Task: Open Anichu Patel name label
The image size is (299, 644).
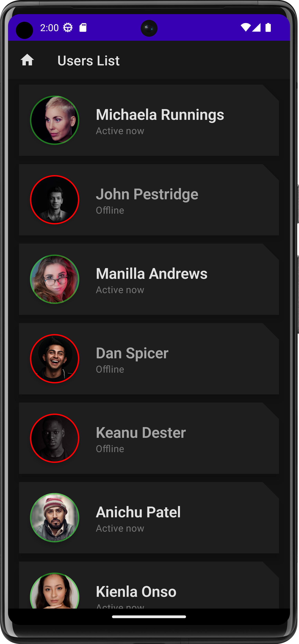Action: pyautogui.click(x=138, y=512)
